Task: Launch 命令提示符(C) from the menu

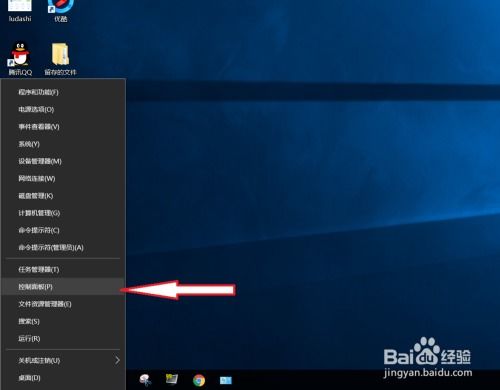Action: coord(63,230)
